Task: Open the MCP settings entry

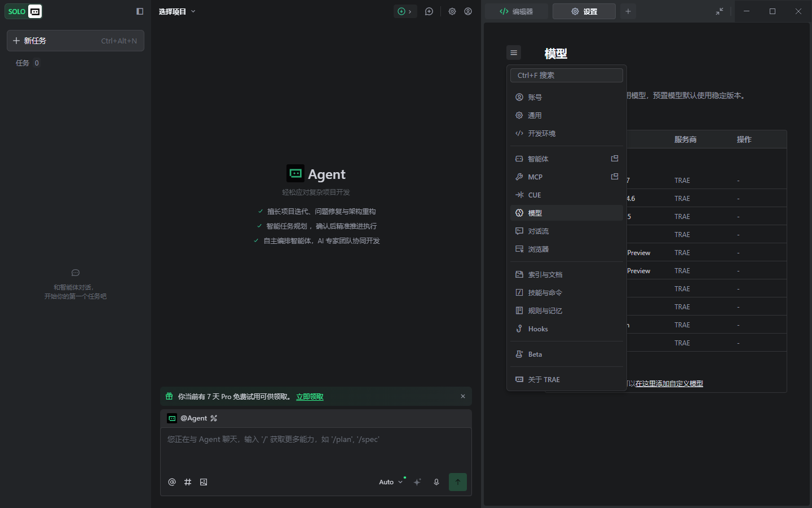Action: (x=567, y=177)
